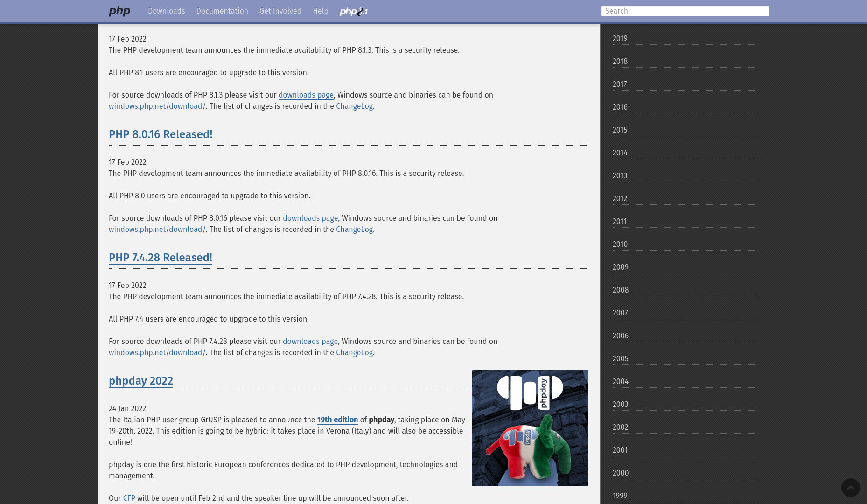Open the 2013 news archive
The width and height of the screenshot is (867, 504).
(685, 176)
